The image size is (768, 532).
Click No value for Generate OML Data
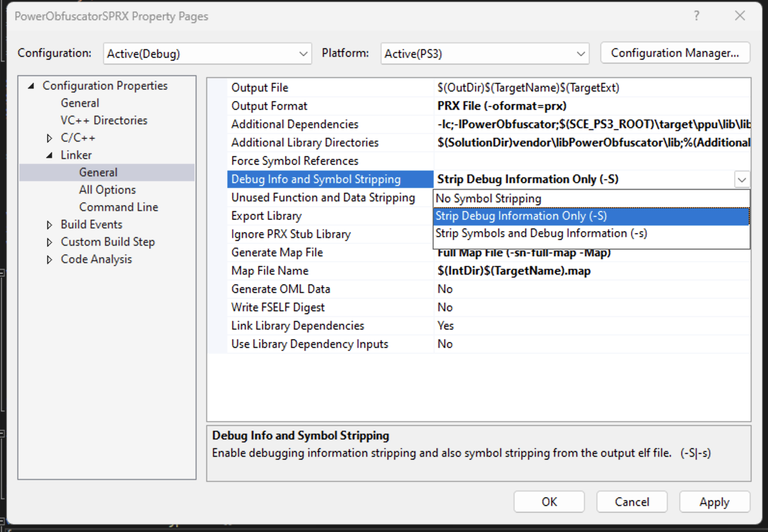point(445,289)
